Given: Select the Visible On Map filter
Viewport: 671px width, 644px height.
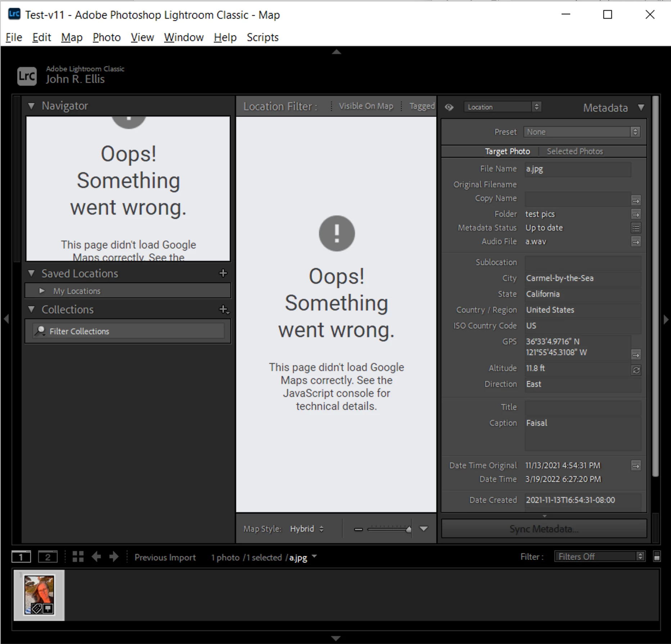Looking at the screenshot, I should click(366, 106).
